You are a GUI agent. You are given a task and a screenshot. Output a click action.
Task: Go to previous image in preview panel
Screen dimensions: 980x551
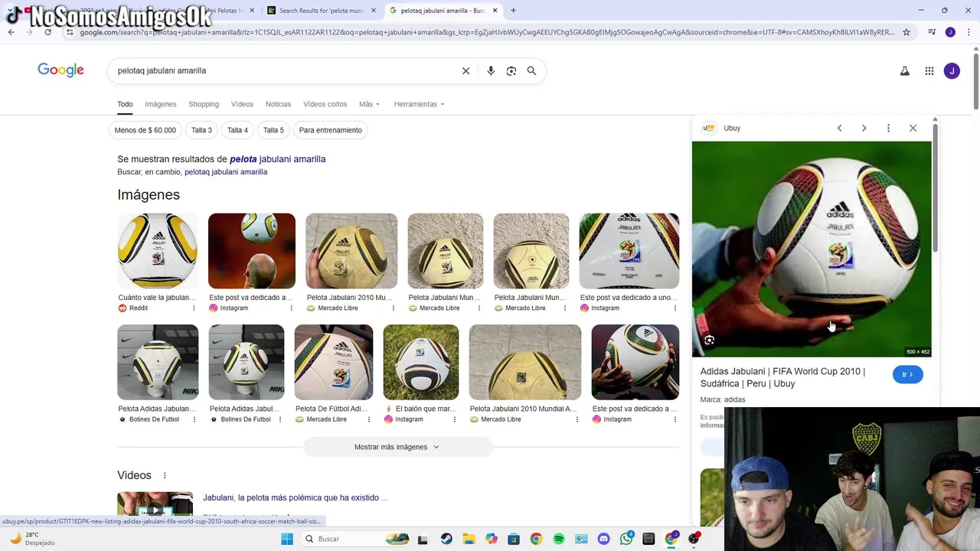click(839, 128)
